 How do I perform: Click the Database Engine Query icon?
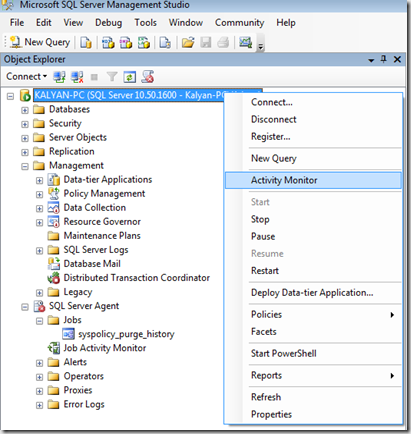pos(86,43)
